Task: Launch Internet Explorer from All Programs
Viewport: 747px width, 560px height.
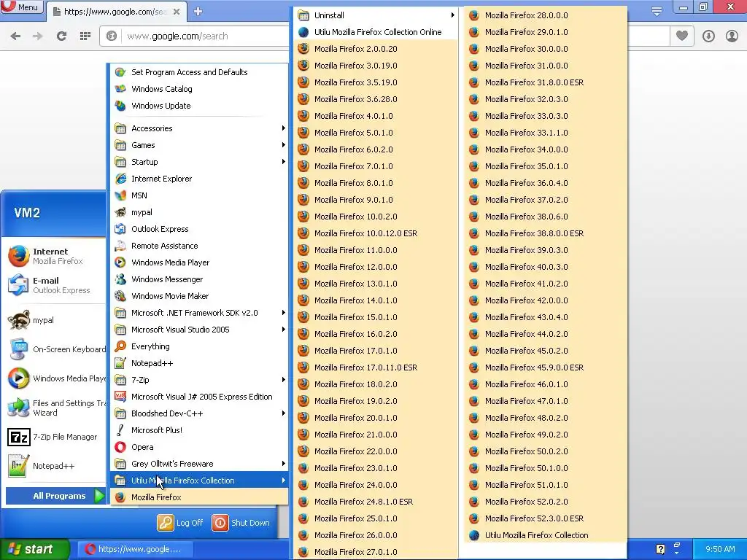Action: coord(199,179)
